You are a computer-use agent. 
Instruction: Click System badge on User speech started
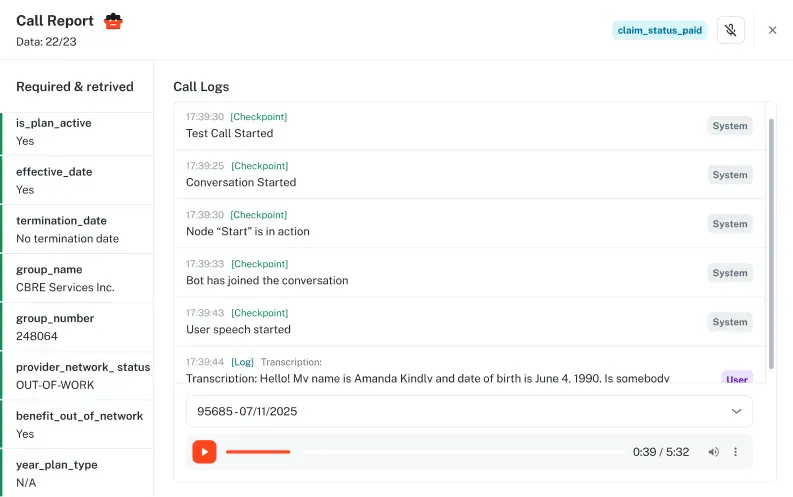(730, 322)
